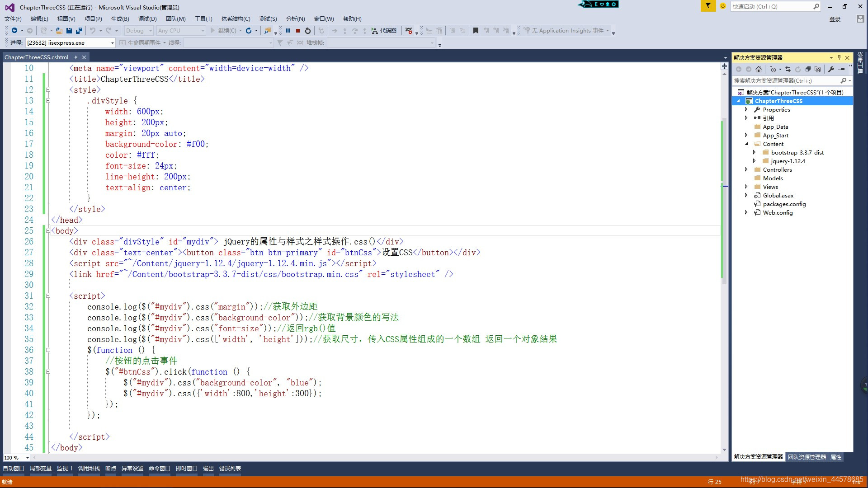Open the 生成(B) menu
The width and height of the screenshot is (868, 488).
[x=120, y=19]
